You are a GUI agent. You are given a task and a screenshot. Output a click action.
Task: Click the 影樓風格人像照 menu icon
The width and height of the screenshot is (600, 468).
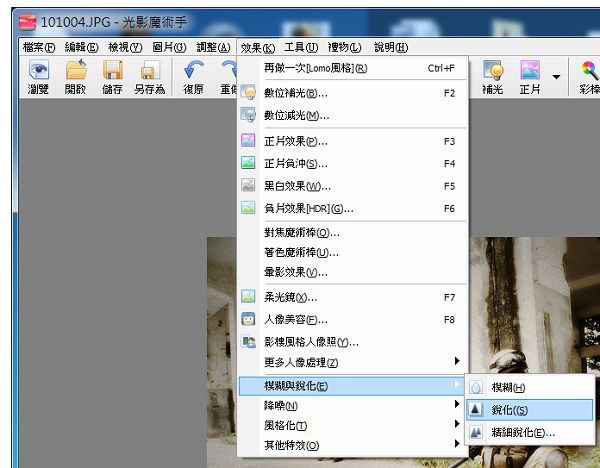(248, 341)
